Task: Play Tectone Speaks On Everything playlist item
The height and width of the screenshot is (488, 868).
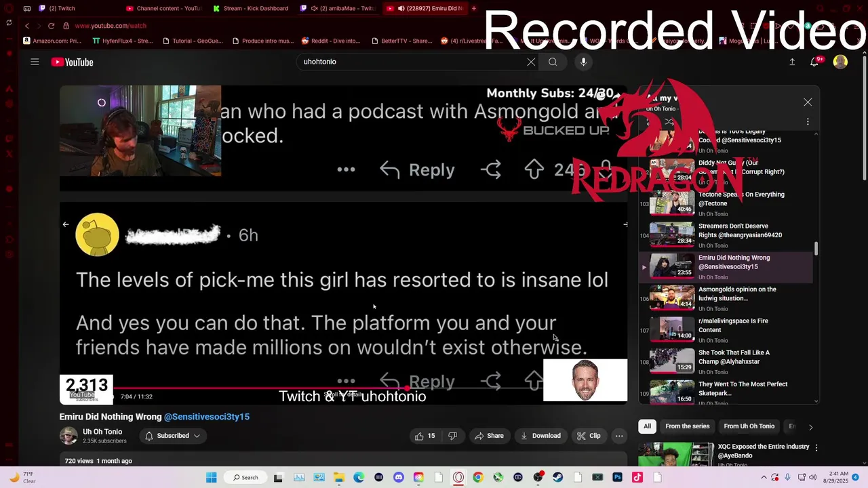Action: coord(727,203)
